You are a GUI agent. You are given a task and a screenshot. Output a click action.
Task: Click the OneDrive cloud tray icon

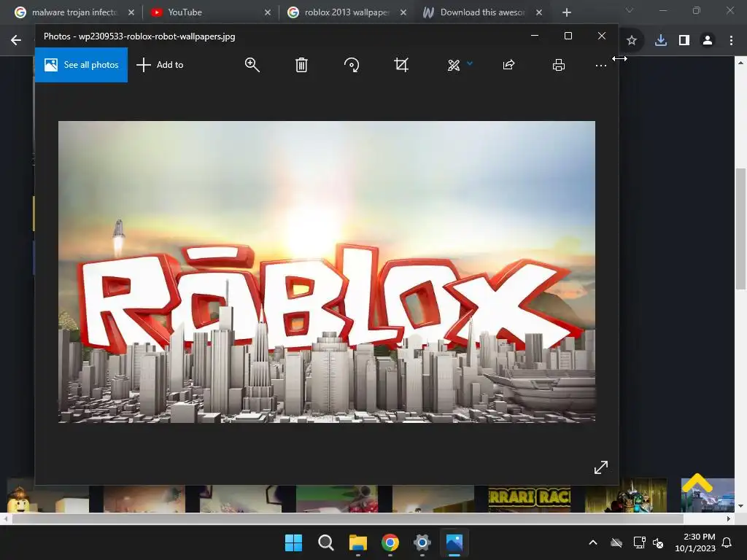(x=616, y=542)
